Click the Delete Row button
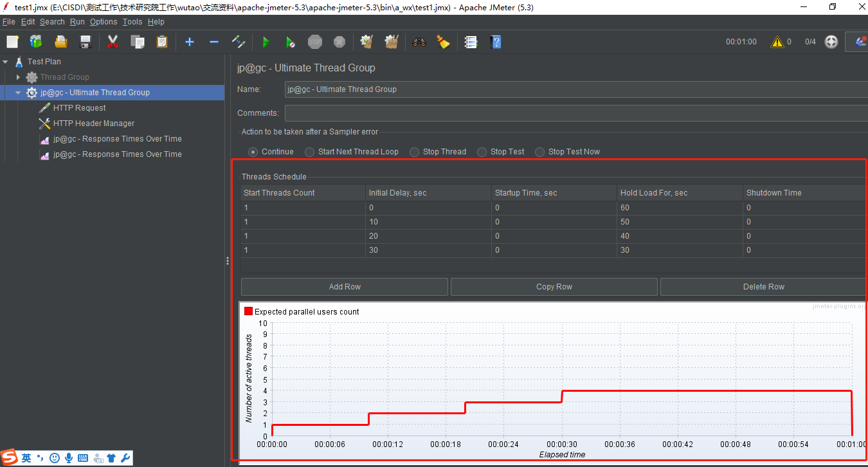Screen dimensions: 868x467 764,287
